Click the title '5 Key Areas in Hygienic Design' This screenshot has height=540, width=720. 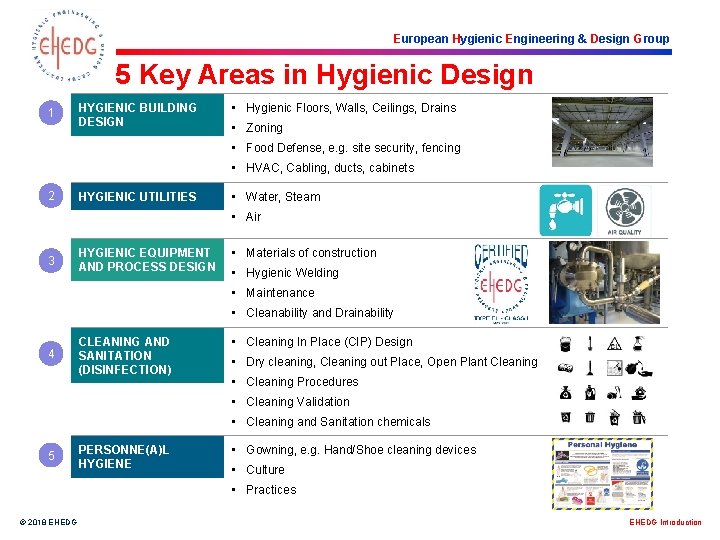[324, 74]
